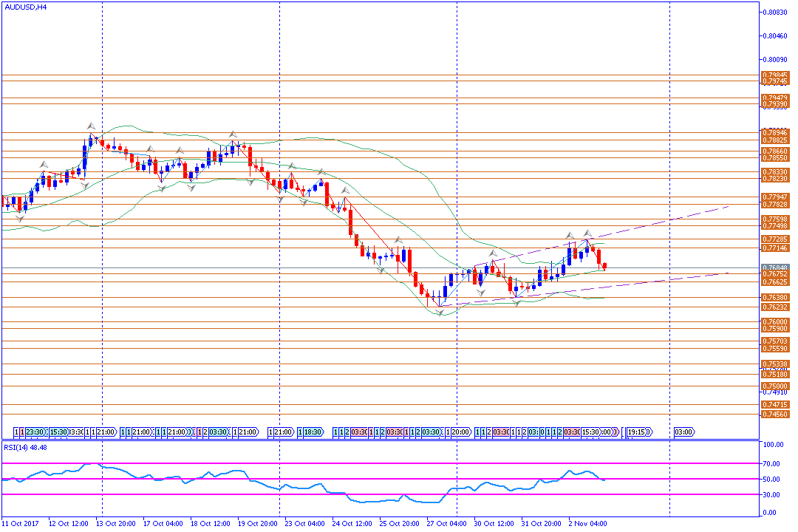Click the 24 Oct 12:00 time axis label
This screenshot has height=532, width=798.
coord(352,523)
